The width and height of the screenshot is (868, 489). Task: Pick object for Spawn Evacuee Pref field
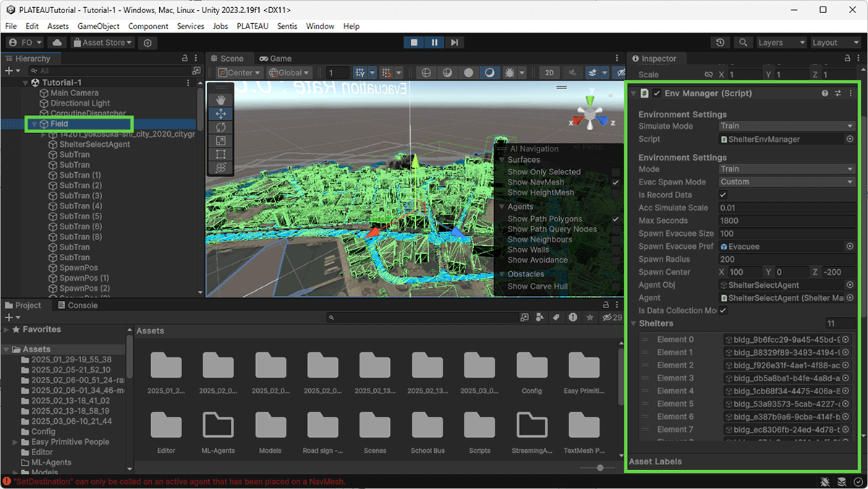[x=850, y=247]
